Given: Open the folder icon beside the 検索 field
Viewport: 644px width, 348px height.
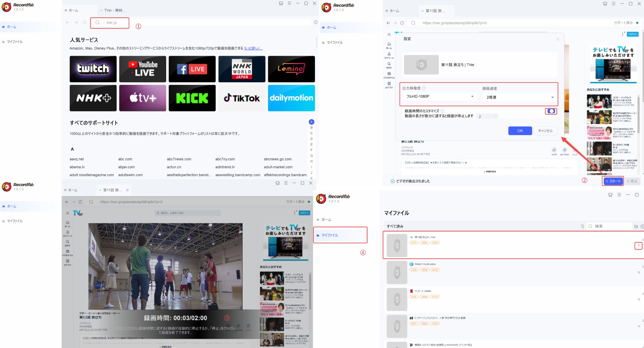Looking at the screenshot, I should coord(636,226).
